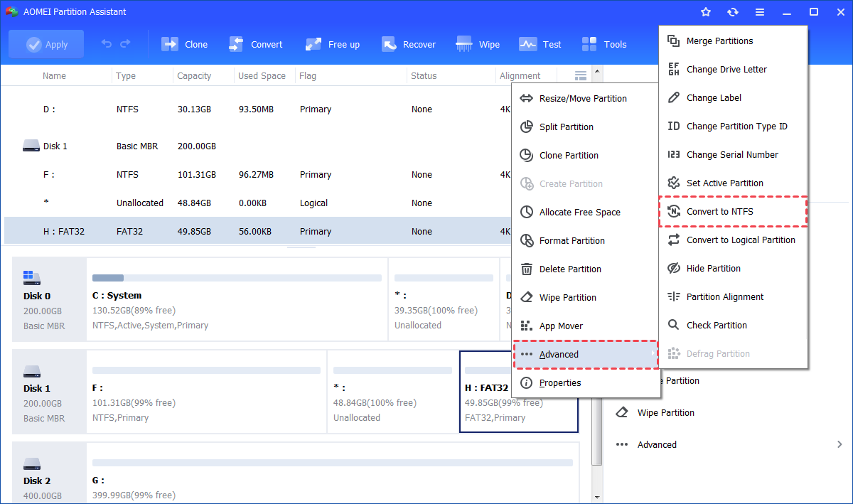
Task: Click the Disk 2 label block
Action: [x=49, y=473]
